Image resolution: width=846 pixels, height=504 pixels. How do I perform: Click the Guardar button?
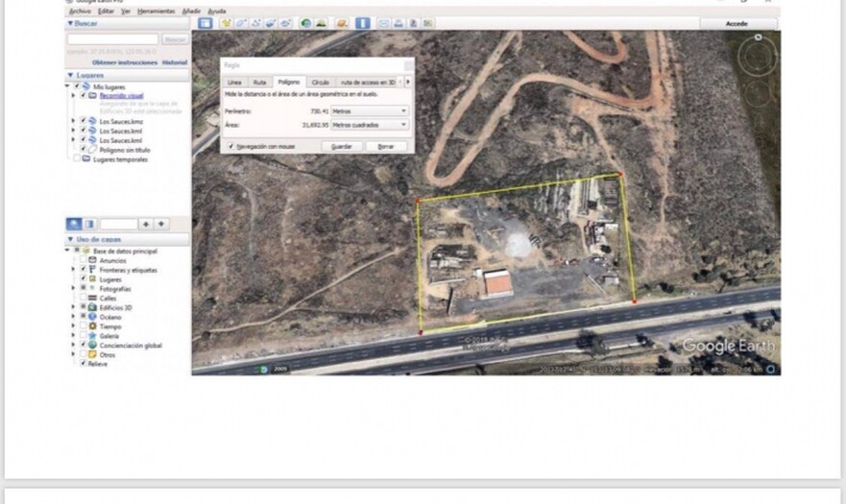click(x=341, y=146)
